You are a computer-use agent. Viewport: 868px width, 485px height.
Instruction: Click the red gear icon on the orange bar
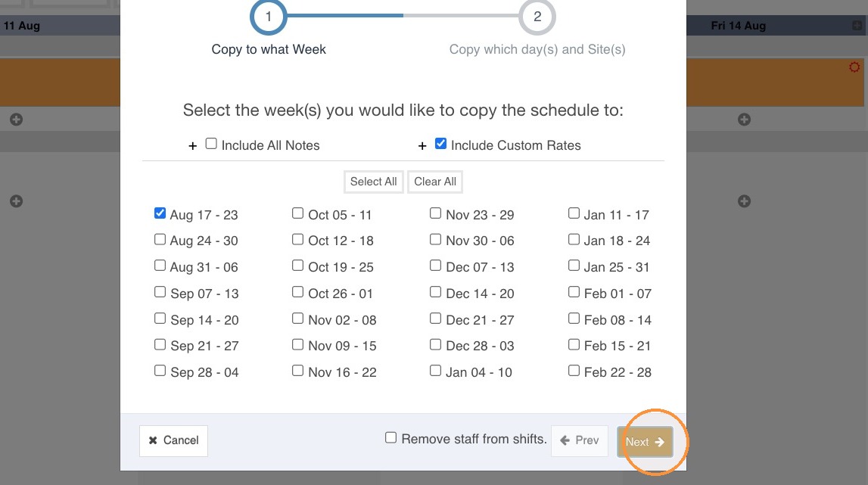coord(854,67)
